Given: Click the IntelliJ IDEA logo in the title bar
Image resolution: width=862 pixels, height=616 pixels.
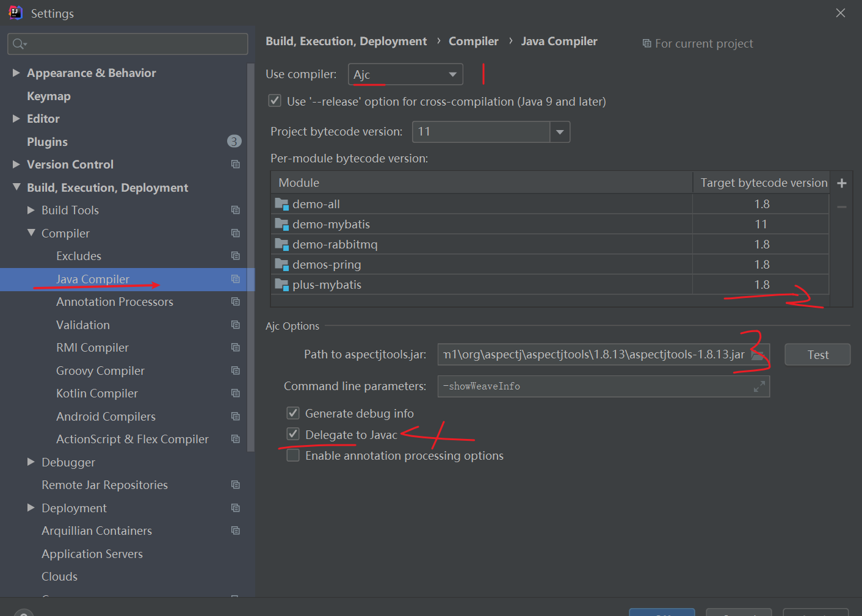Looking at the screenshot, I should 15,12.
